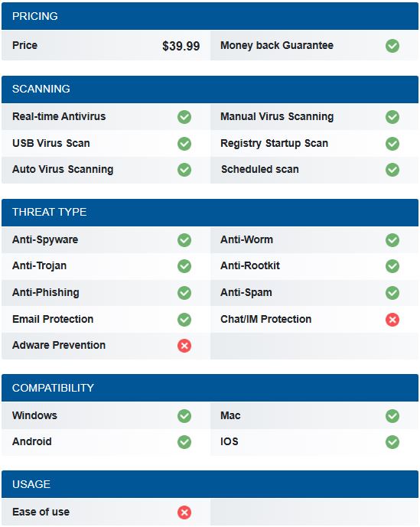The height and width of the screenshot is (527, 420).
Task: Click the Anti-Phishing feature label
Action: point(46,292)
